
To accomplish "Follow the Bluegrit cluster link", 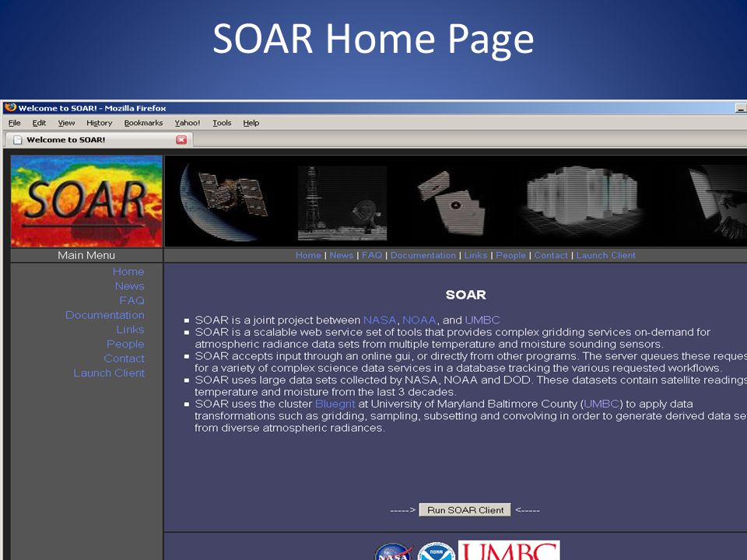I will pyautogui.click(x=335, y=404).
